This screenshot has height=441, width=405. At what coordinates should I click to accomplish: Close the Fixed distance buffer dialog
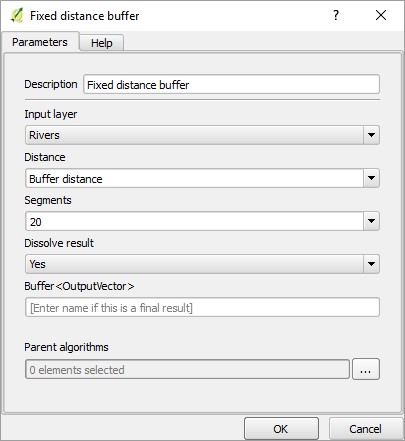[x=381, y=15]
